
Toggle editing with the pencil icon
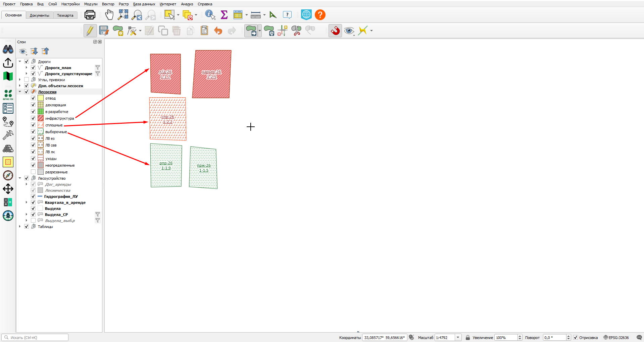90,31
